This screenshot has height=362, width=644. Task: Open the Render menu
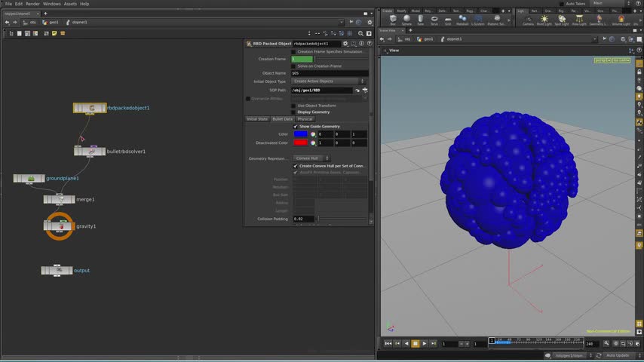[x=32, y=4]
